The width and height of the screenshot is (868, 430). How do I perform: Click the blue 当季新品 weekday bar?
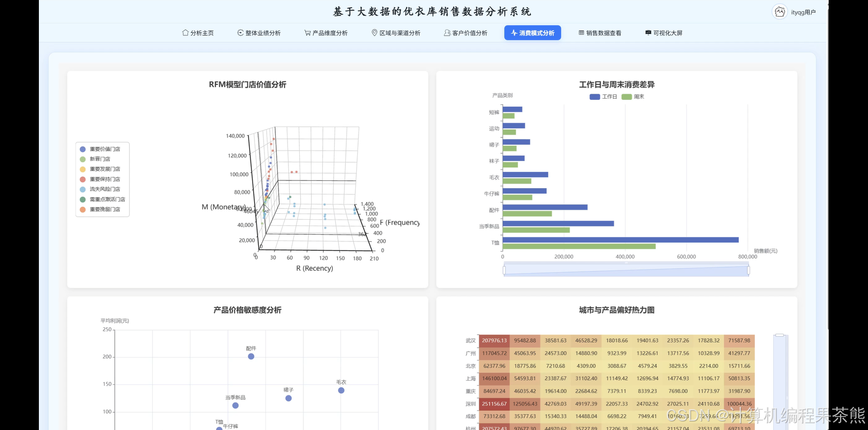click(558, 223)
